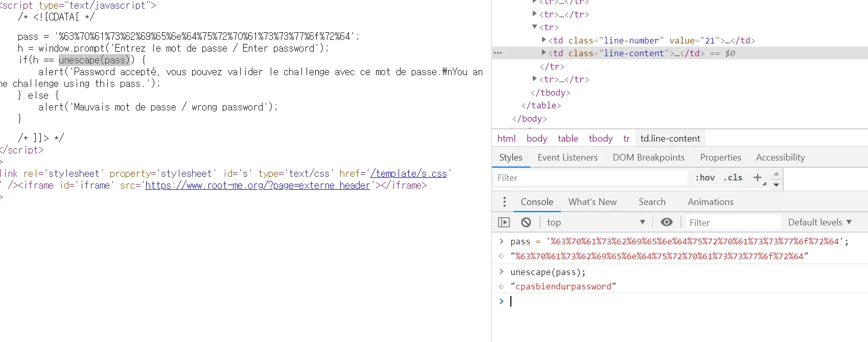Open the Event Listeners tab
The height and width of the screenshot is (342, 868).
pos(568,157)
